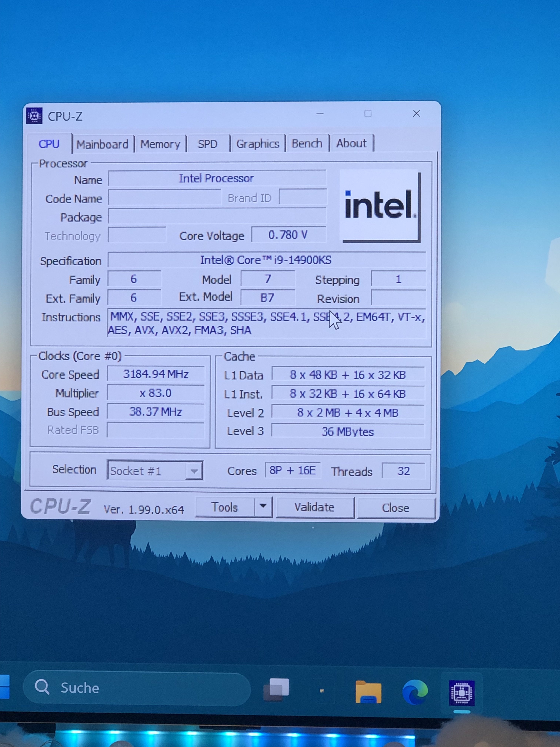The width and height of the screenshot is (560, 747).
Task: Open the Bench tab
Action: click(307, 144)
